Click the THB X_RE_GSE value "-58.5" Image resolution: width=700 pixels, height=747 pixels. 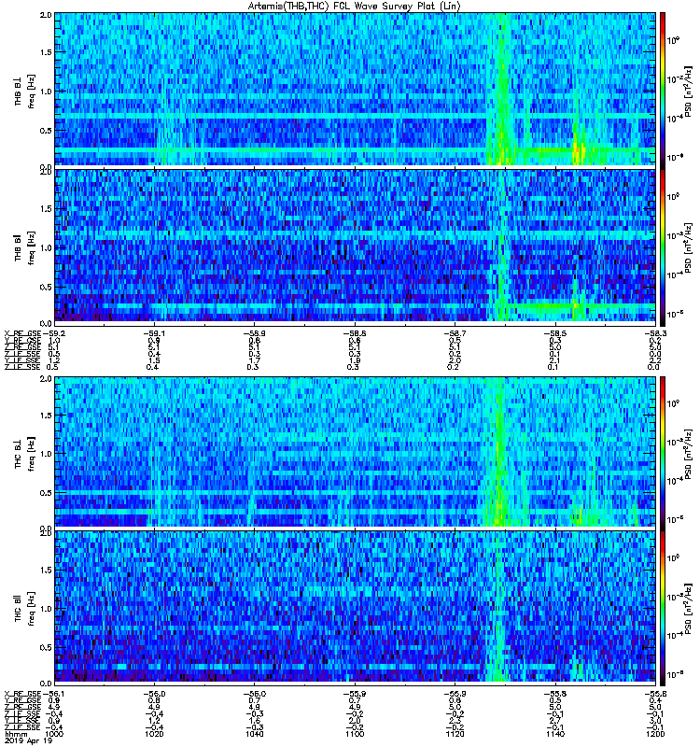tap(555, 333)
